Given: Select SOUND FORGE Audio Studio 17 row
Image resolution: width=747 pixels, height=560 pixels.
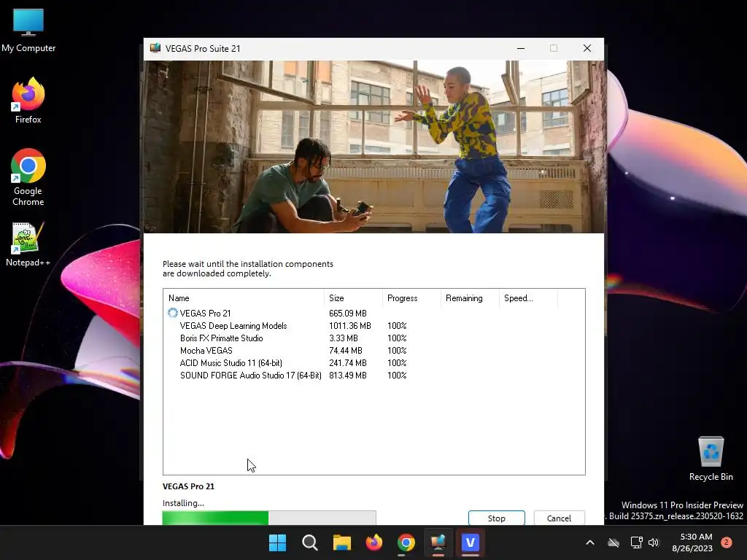Looking at the screenshot, I should [374, 376].
